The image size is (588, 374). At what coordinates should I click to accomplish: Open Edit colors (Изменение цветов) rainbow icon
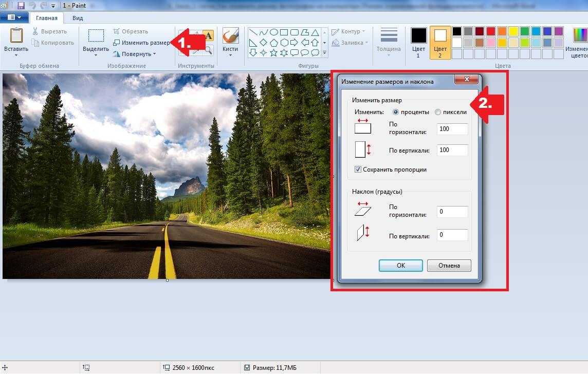[x=580, y=36]
